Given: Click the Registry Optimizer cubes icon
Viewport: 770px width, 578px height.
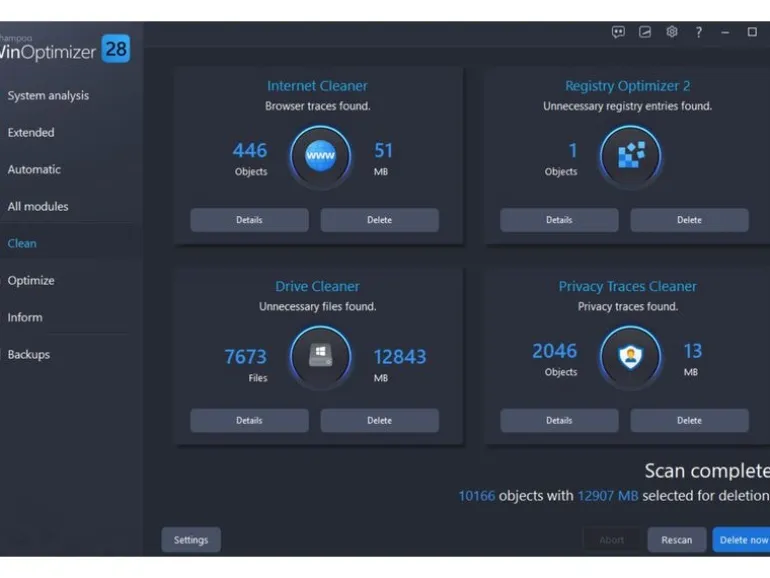Looking at the screenshot, I should 631,156.
